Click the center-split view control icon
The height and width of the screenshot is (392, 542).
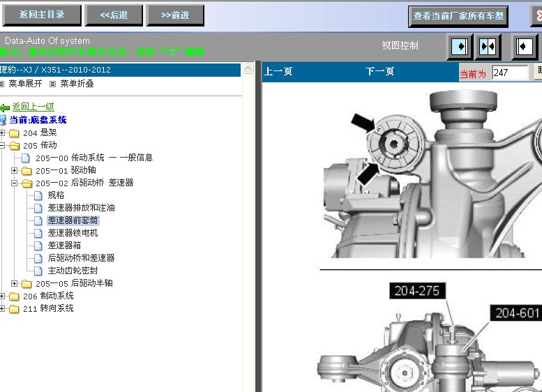click(x=488, y=47)
